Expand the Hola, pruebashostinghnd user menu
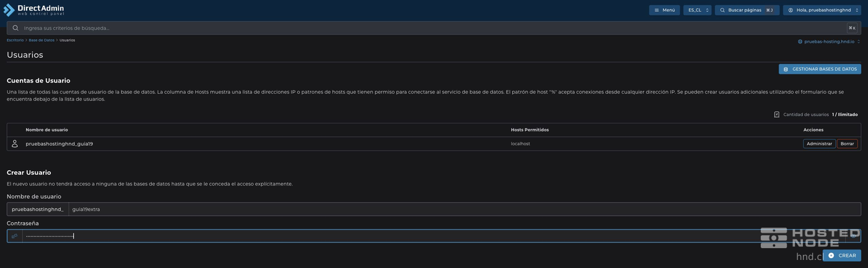The height and width of the screenshot is (268, 868). [822, 10]
